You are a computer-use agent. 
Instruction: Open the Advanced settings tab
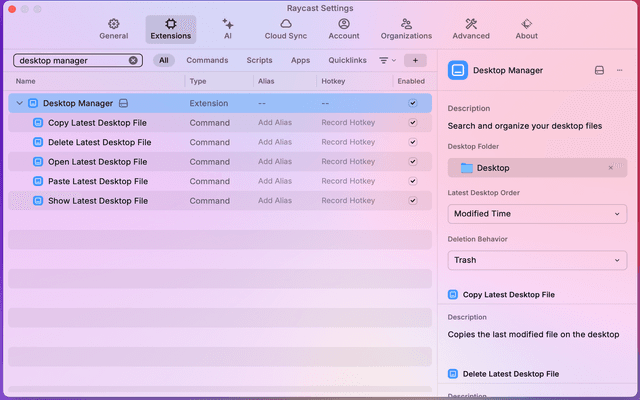(x=471, y=29)
